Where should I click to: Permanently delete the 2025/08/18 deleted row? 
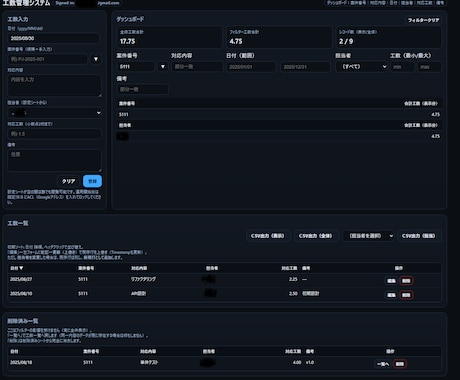coord(400,364)
